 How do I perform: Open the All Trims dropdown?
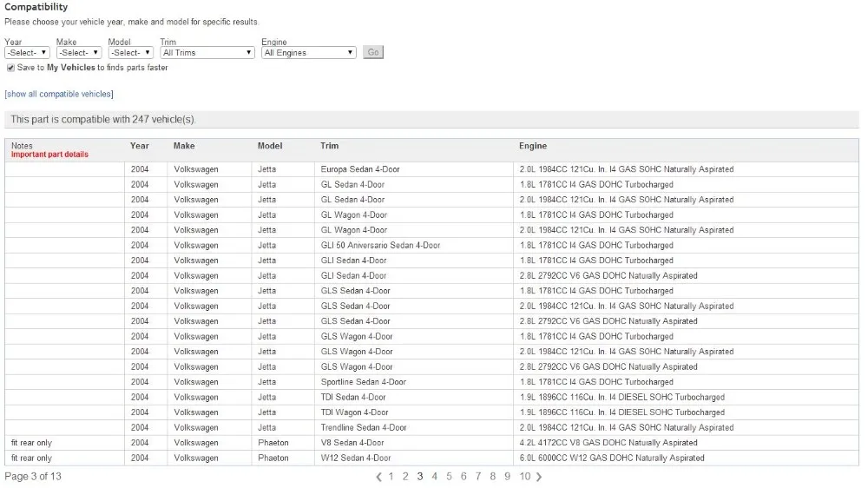207,53
